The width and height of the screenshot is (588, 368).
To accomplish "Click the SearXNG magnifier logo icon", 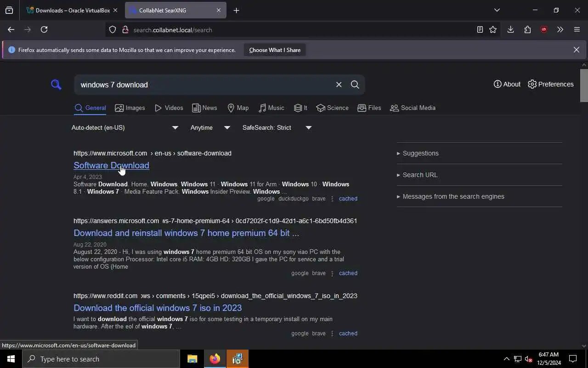I will point(56,84).
